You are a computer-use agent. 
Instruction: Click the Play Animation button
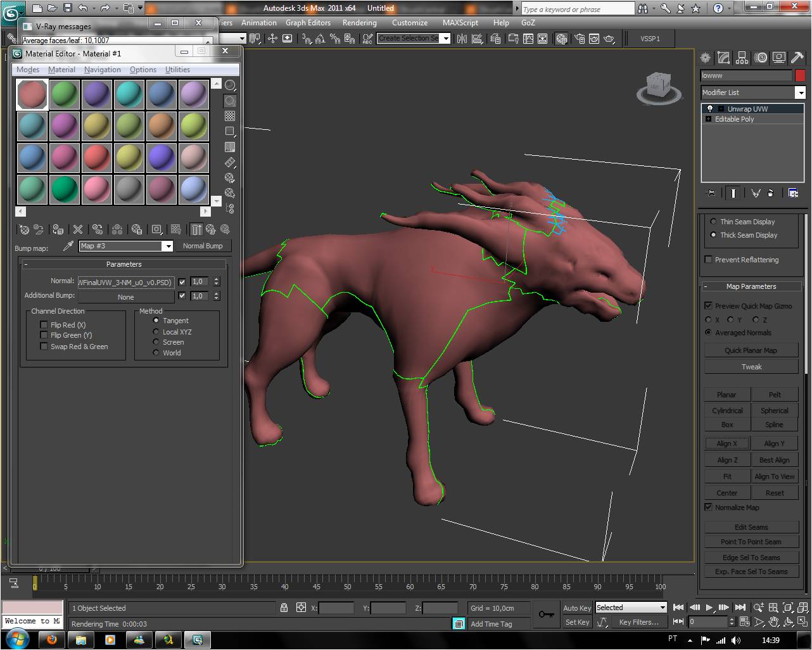709,608
